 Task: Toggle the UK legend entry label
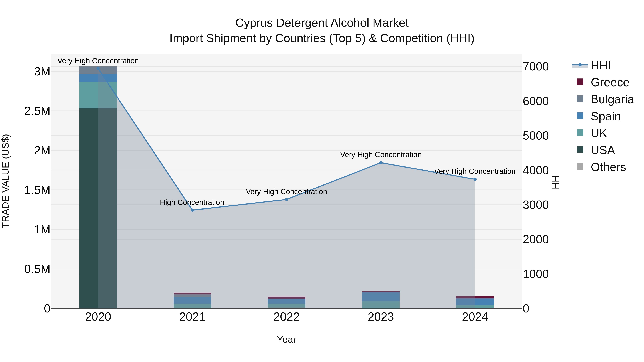[x=599, y=133]
